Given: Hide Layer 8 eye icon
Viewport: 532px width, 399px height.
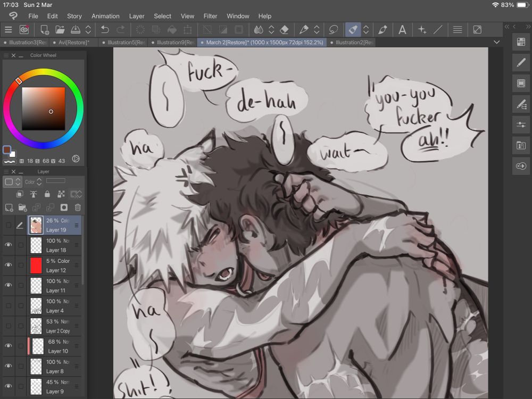Looking at the screenshot, I should [x=8, y=366].
